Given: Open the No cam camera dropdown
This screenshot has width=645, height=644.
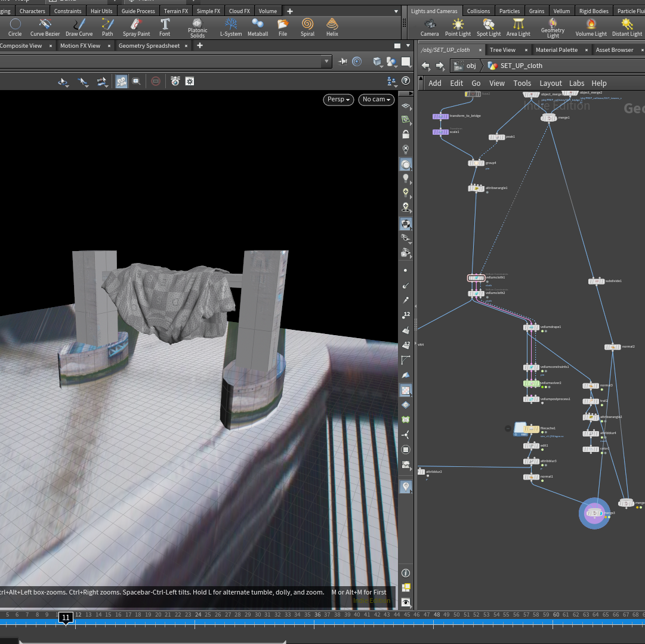Looking at the screenshot, I should click(x=376, y=100).
